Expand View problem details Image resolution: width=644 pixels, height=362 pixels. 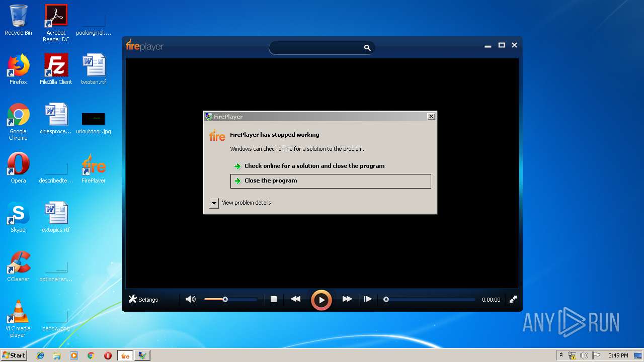[240, 203]
